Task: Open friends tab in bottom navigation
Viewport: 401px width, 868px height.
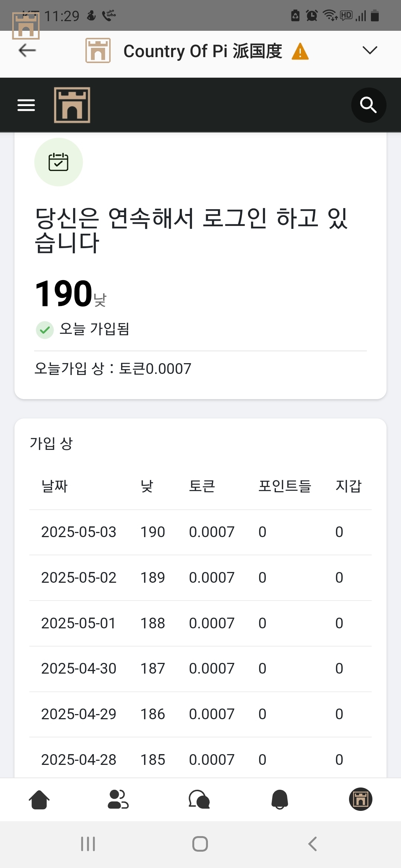Action: click(118, 799)
